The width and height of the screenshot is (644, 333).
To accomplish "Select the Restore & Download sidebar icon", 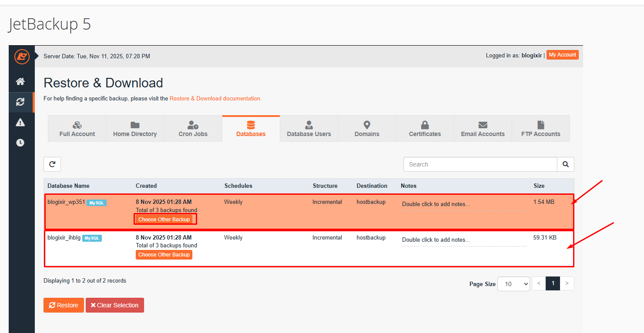I will 20,102.
